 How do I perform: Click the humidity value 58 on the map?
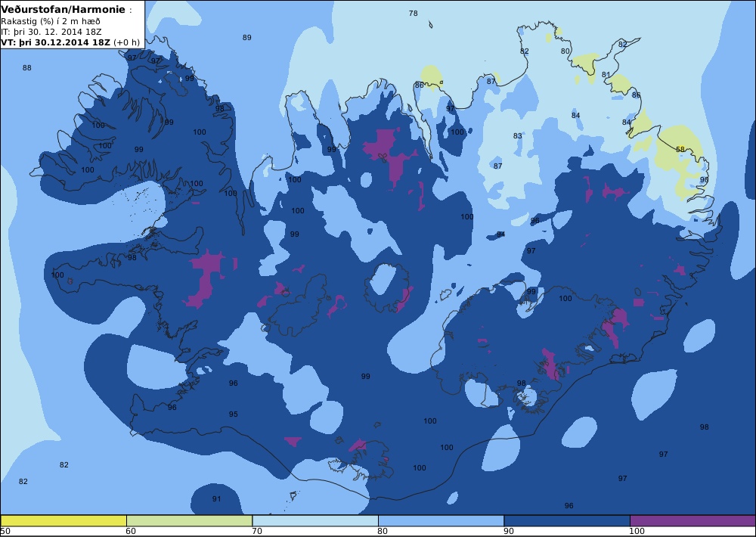click(x=680, y=150)
